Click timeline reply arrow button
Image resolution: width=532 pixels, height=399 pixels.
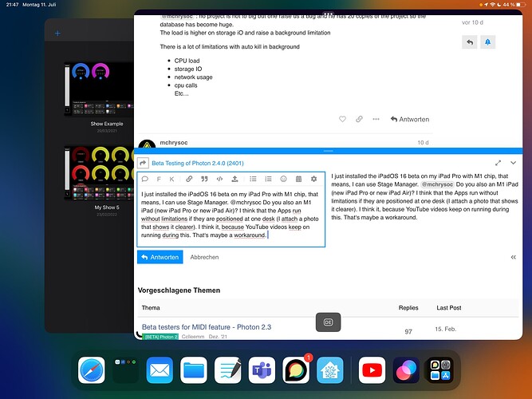click(x=470, y=42)
